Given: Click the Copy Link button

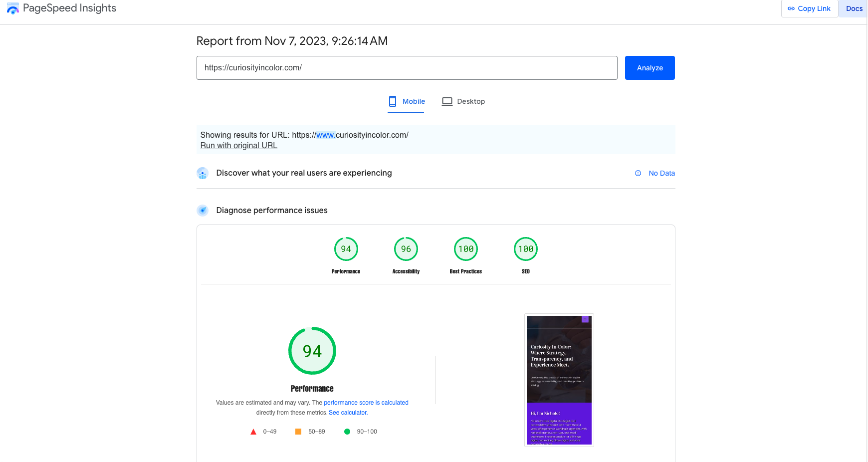Looking at the screenshot, I should click(x=810, y=8).
